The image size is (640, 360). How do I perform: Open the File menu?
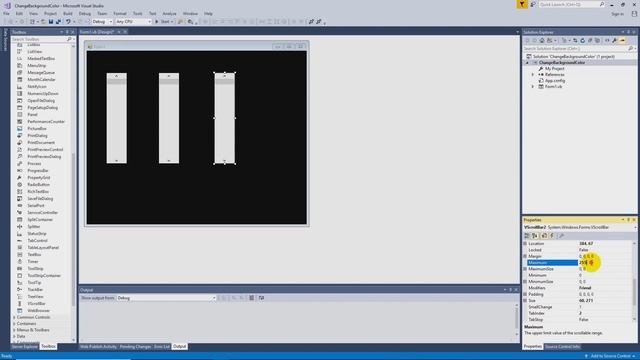pos(6,13)
